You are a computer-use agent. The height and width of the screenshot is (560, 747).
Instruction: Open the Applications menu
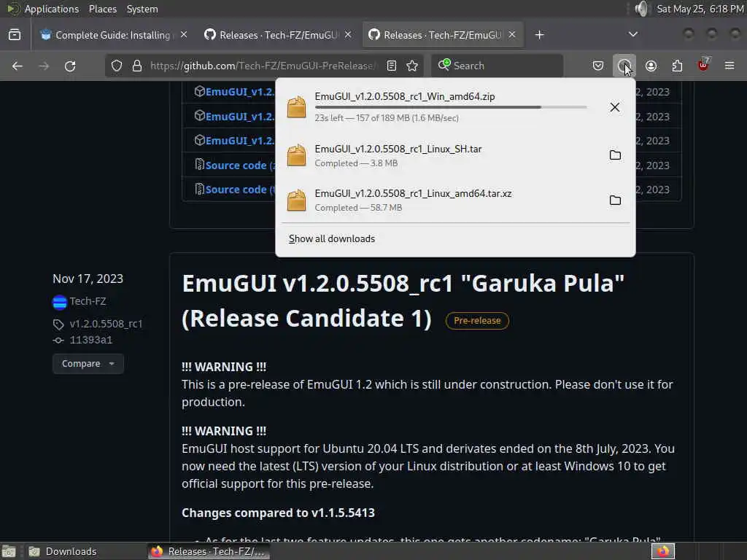pyautogui.click(x=52, y=9)
